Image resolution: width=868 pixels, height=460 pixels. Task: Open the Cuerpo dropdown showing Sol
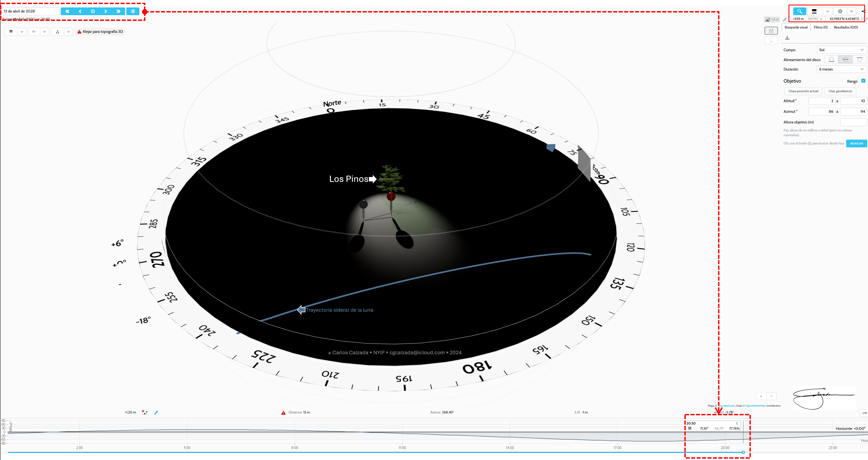841,50
